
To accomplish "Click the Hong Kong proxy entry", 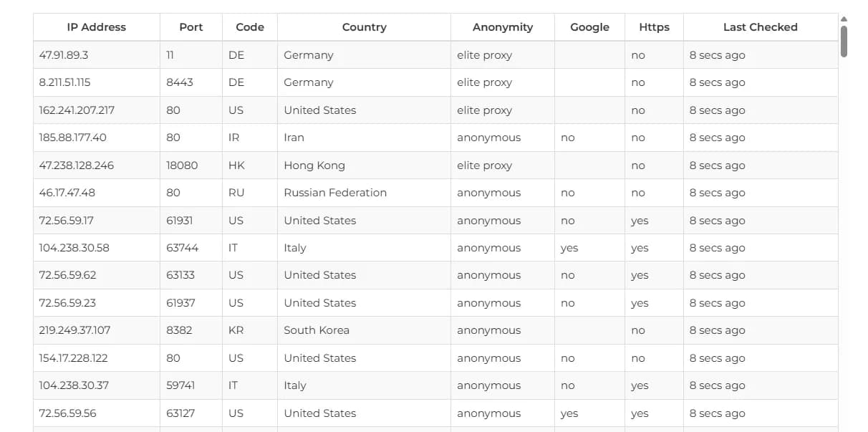I will coord(314,165).
